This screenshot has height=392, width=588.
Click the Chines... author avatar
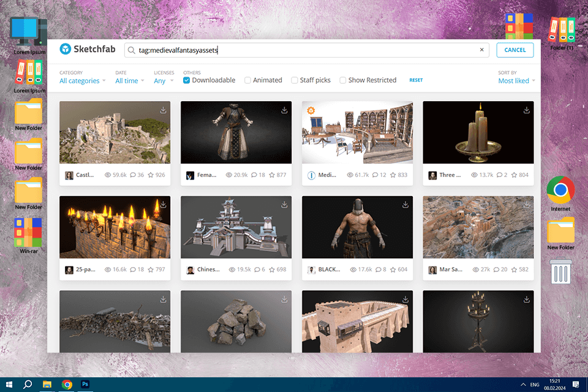(190, 269)
